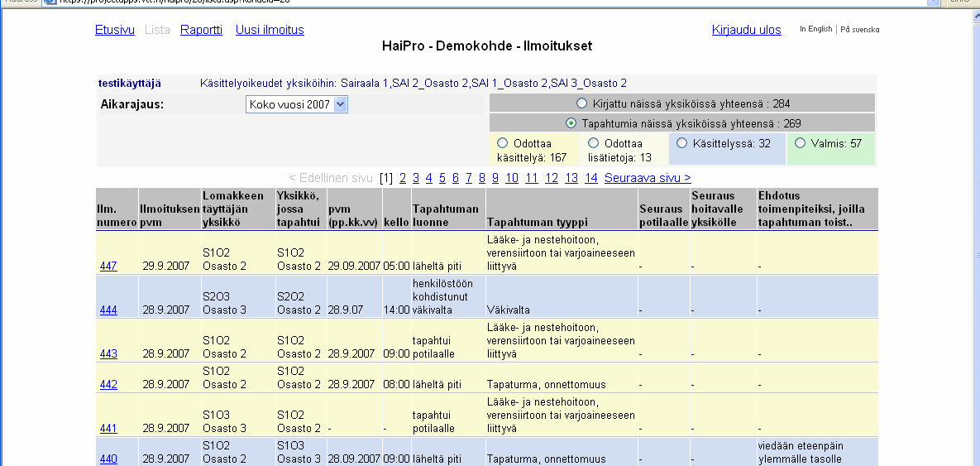The width and height of the screenshot is (980, 466).
Task: Select Odottaa lisätietoja 13 radio button
Action: (x=594, y=143)
